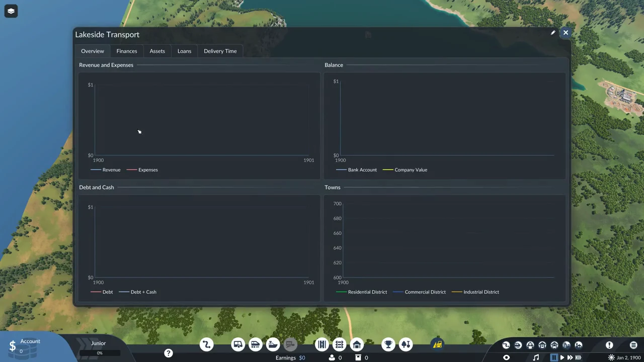Pause the game simulation
This screenshot has height=362, width=644.
(554, 357)
